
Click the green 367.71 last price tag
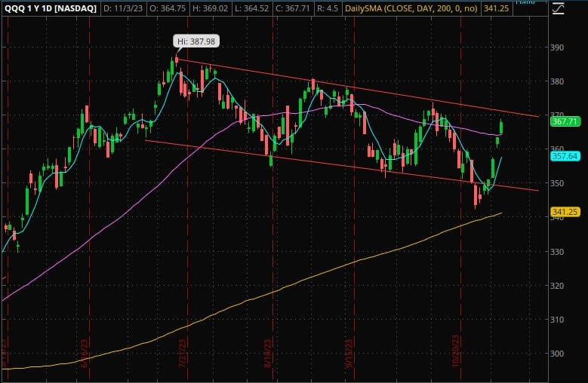click(x=565, y=121)
